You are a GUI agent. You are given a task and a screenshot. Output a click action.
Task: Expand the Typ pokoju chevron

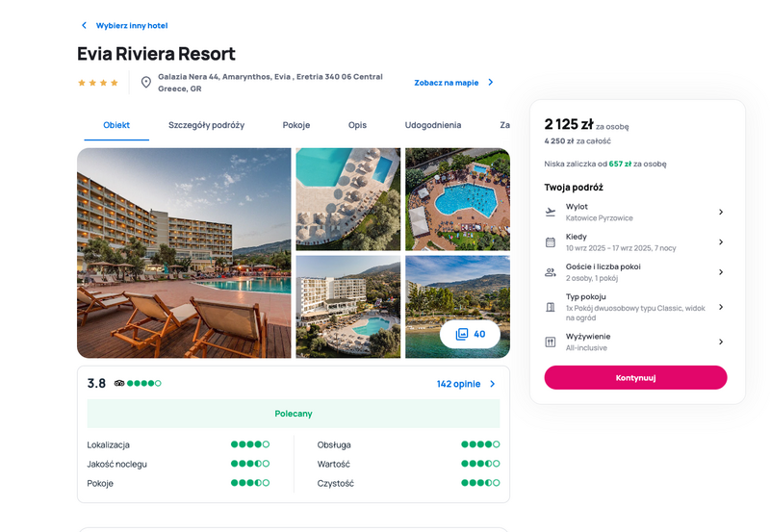tap(720, 307)
